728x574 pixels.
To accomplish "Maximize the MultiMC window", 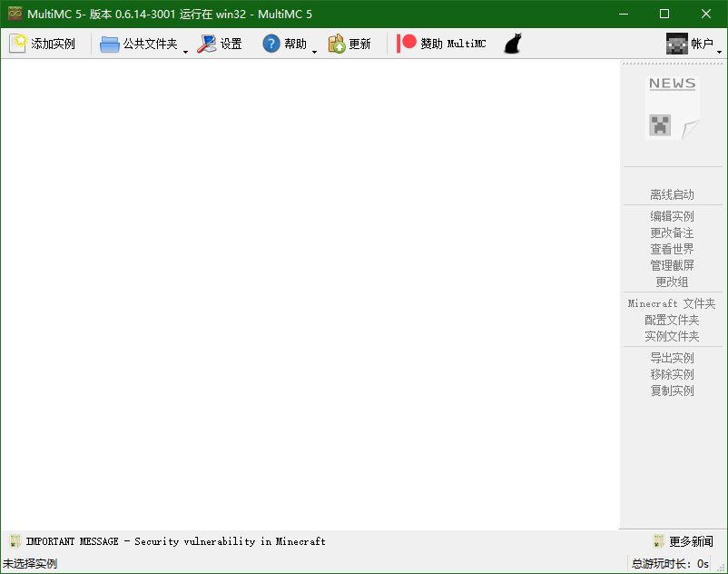I will tap(664, 14).
